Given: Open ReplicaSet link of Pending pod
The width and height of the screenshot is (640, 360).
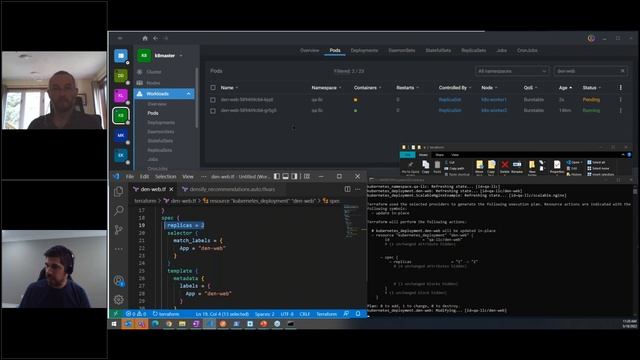Looking at the screenshot, I should tap(450, 100).
